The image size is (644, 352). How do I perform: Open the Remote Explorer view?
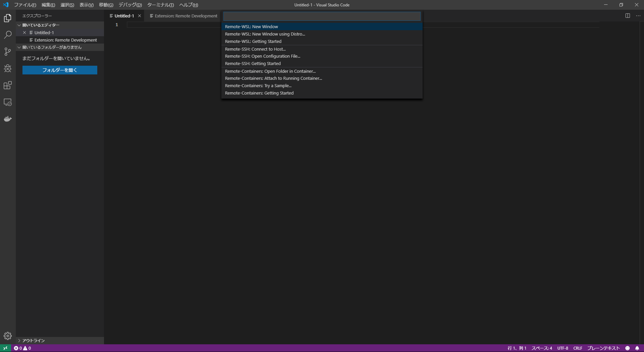click(x=7, y=102)
